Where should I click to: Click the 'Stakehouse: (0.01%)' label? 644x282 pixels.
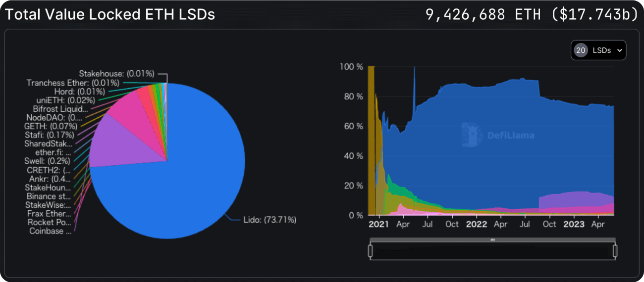[116, 74]
